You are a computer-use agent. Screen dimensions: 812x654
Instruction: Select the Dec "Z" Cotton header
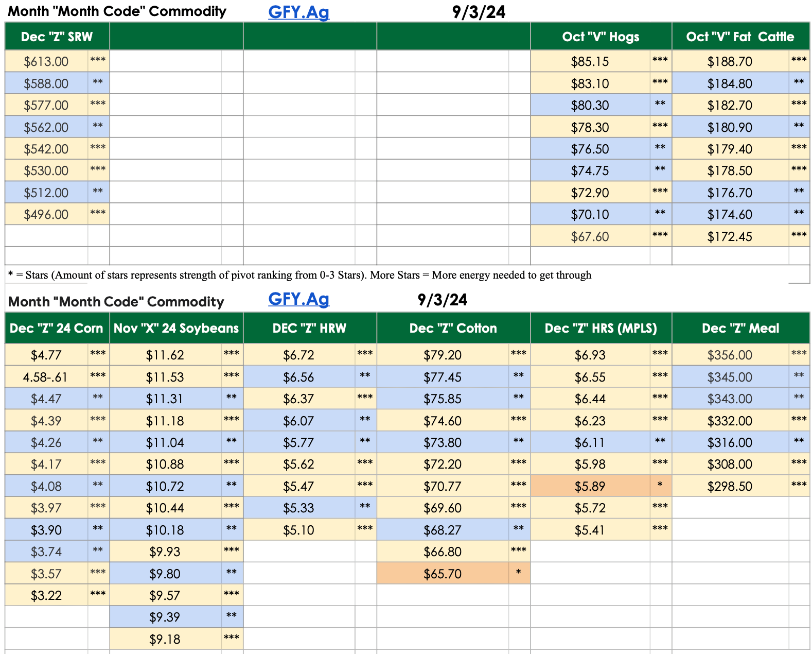pos(453,328)
